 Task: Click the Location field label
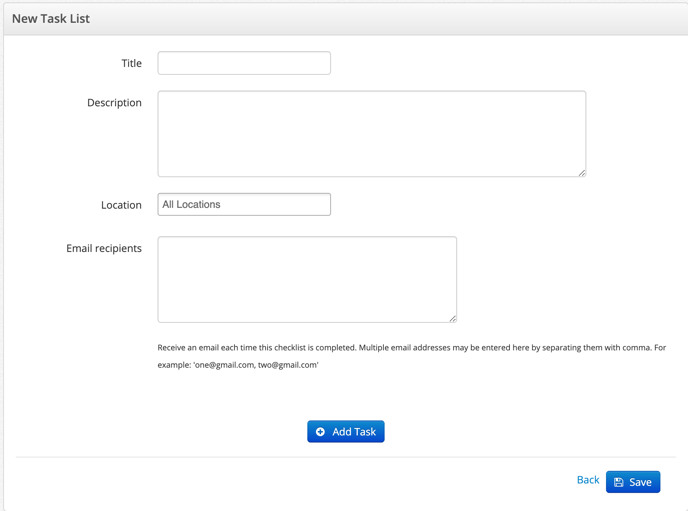tap(121, 205)
